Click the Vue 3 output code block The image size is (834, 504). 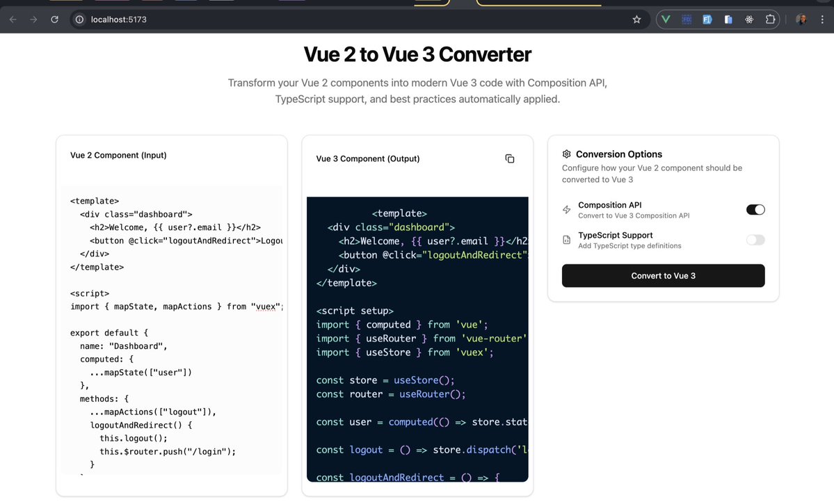coord(417,339)
